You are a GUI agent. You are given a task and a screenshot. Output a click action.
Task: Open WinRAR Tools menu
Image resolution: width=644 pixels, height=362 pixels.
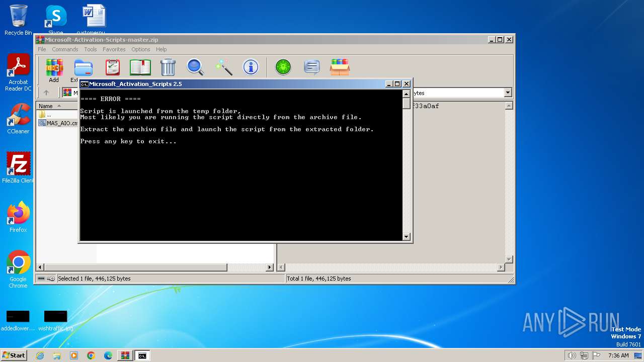pos(91,49)
